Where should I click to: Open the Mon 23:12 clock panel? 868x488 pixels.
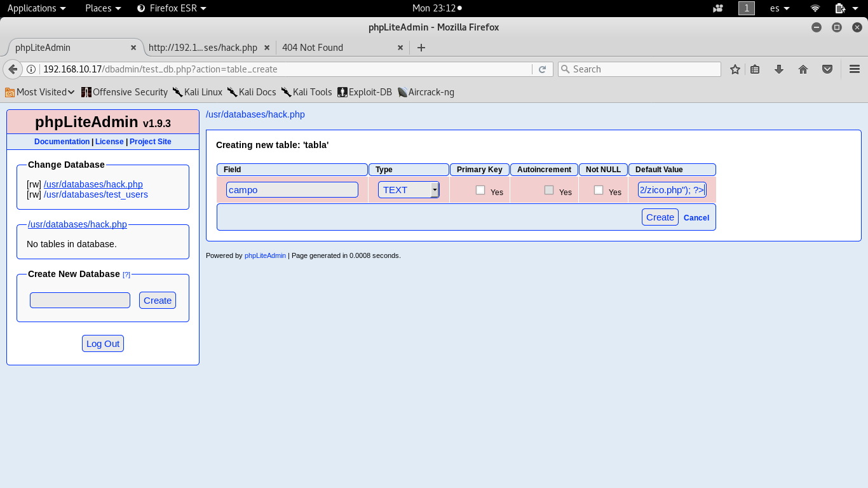click(437, 8)
